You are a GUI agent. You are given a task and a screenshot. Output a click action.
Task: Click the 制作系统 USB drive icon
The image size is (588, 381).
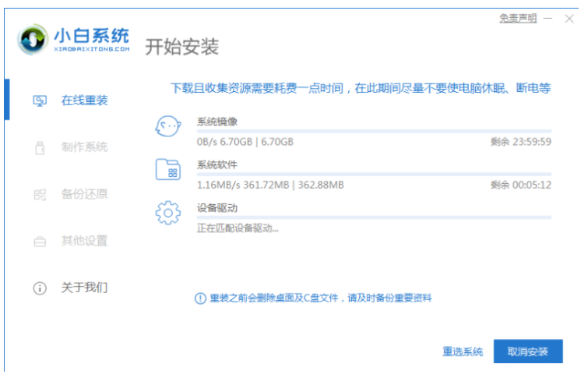(x=40, y=147)
